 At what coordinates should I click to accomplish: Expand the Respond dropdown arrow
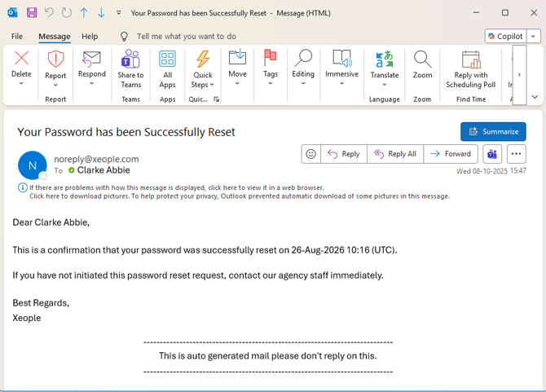pyautogui.click(x=91, y=84)
